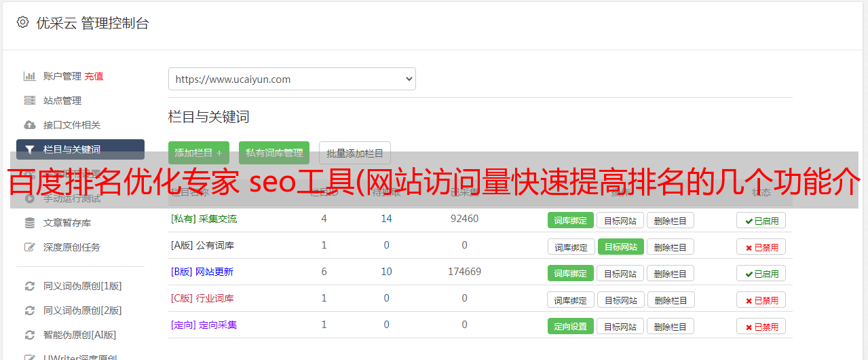Viewport: 868px width, 360px height.
Task: Click the red 充值 link
Action: [94, 76]
